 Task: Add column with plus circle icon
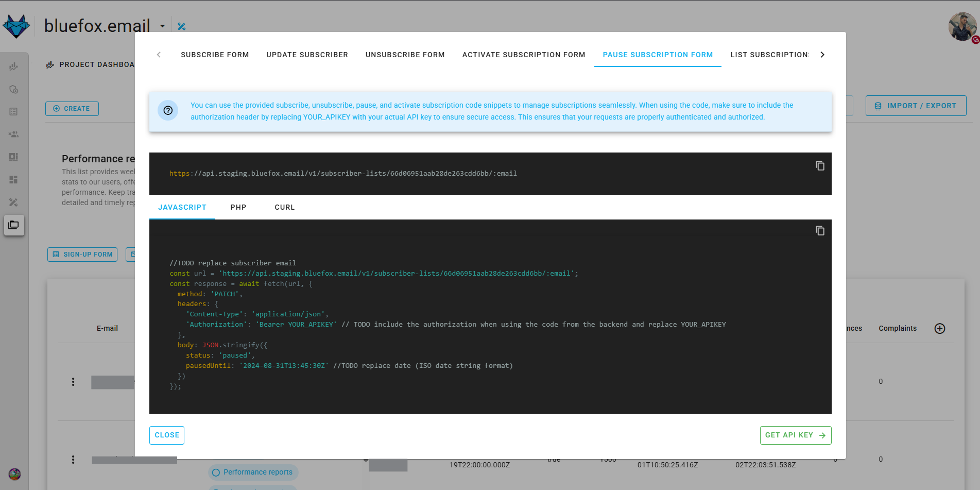[x=940, y=329]
